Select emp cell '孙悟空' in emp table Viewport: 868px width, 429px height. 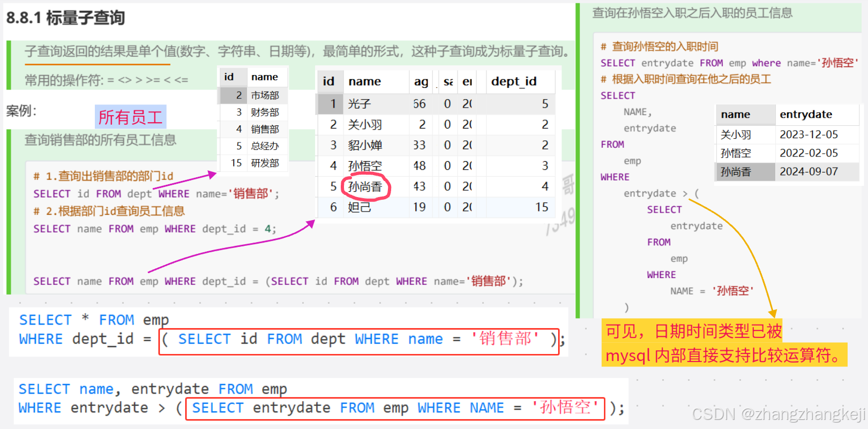coord(365,166)
